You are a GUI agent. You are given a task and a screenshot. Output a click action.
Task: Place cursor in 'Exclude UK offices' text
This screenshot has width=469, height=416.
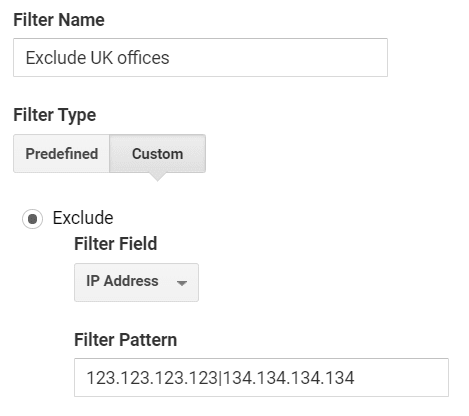point(97,58)
